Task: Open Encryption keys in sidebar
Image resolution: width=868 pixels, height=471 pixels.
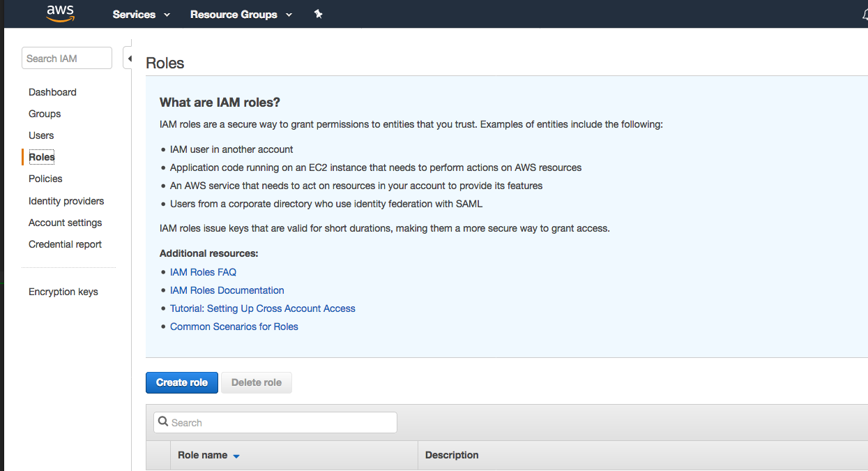Action: tap(63, 292)
